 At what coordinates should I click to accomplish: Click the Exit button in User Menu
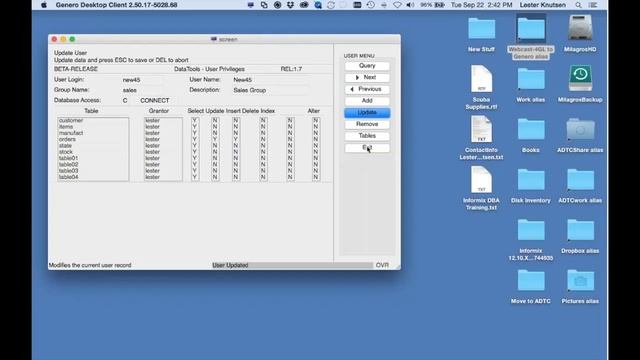pyautogui.click(x=367, y=148)
